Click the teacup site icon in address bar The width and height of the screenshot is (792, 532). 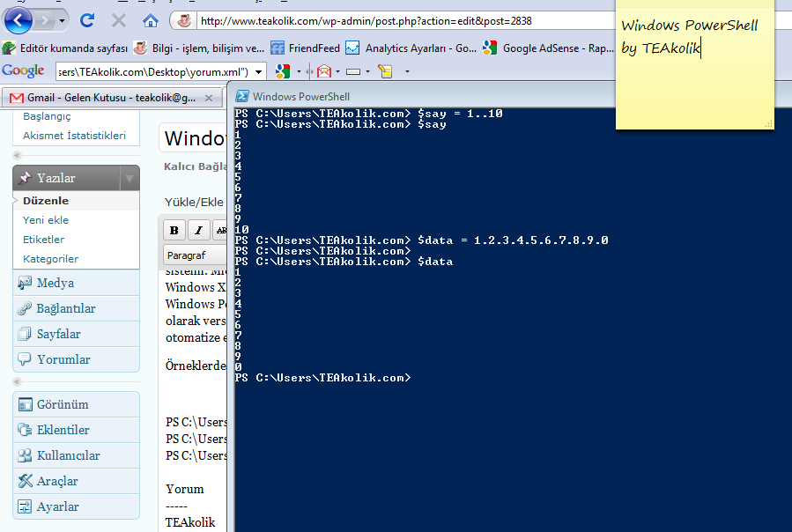click(x=184, y=21)
